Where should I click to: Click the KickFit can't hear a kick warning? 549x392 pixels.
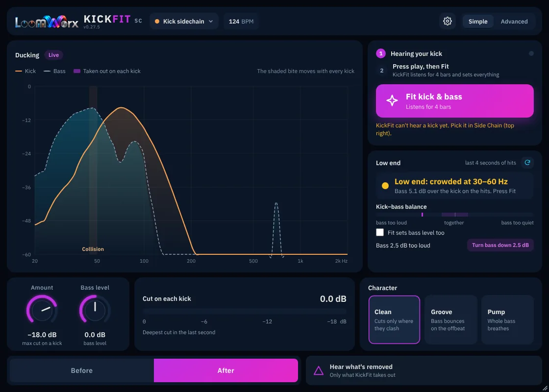[445, 129]
